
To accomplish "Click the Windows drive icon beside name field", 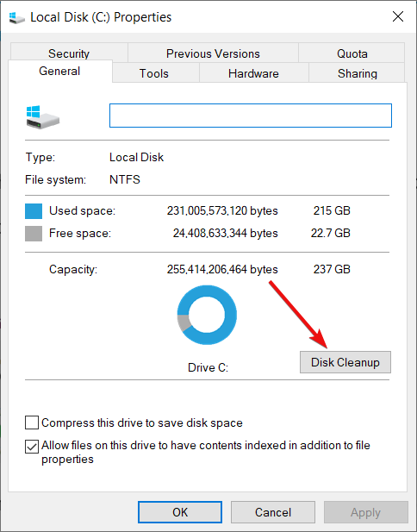I will point(43,117).
